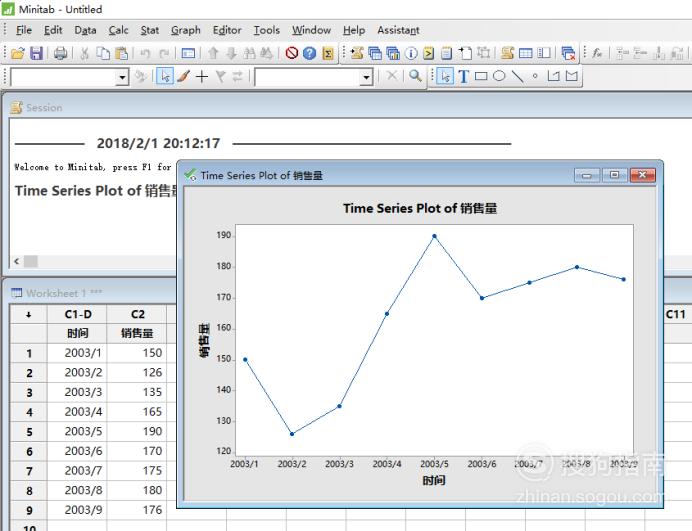This screenshot has height=531, width=692.
Task: Select the C1-D column header
Action: (x=77, y=314)
